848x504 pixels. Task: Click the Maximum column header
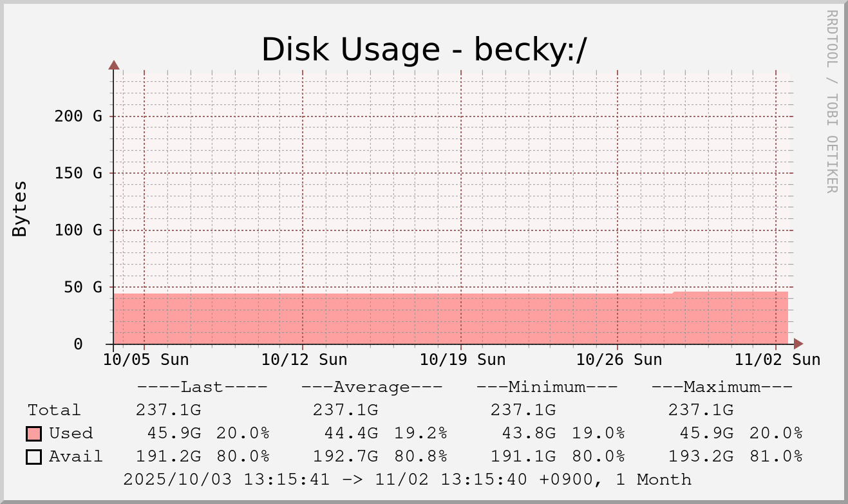722,387
